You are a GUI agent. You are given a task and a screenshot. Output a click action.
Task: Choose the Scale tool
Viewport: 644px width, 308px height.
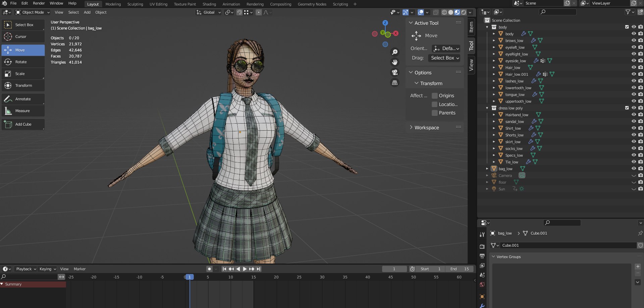point(23,74)
